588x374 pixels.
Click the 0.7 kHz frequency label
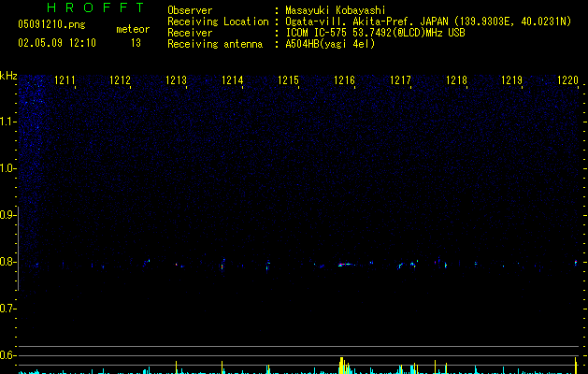[x=7, y=309]
